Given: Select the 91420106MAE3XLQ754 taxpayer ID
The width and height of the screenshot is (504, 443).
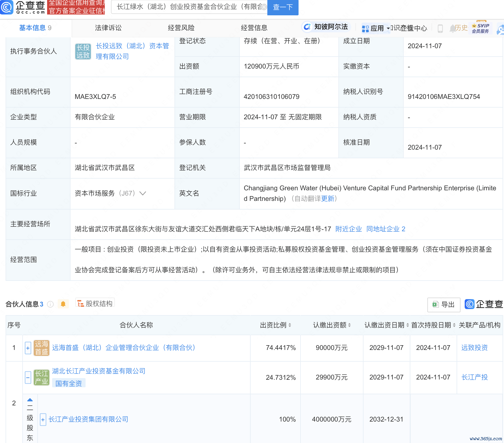Looking at the screenshot, I should click(444, 97).
